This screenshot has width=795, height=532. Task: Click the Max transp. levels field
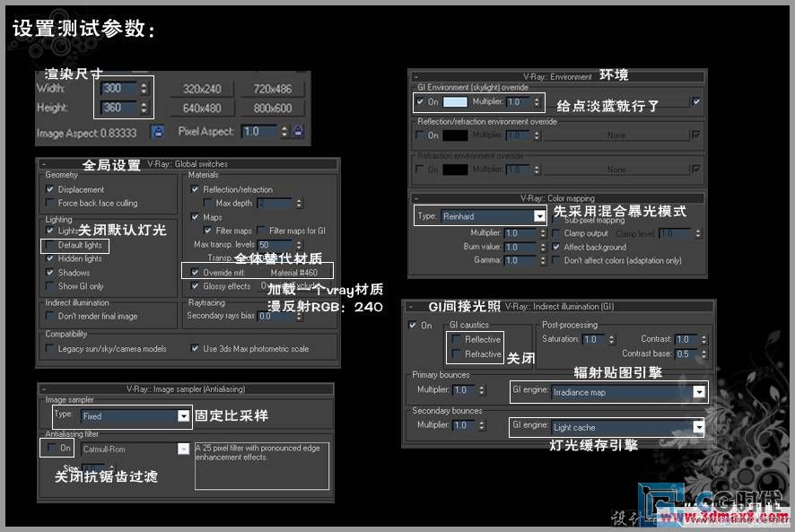click(x=275, y=245)
